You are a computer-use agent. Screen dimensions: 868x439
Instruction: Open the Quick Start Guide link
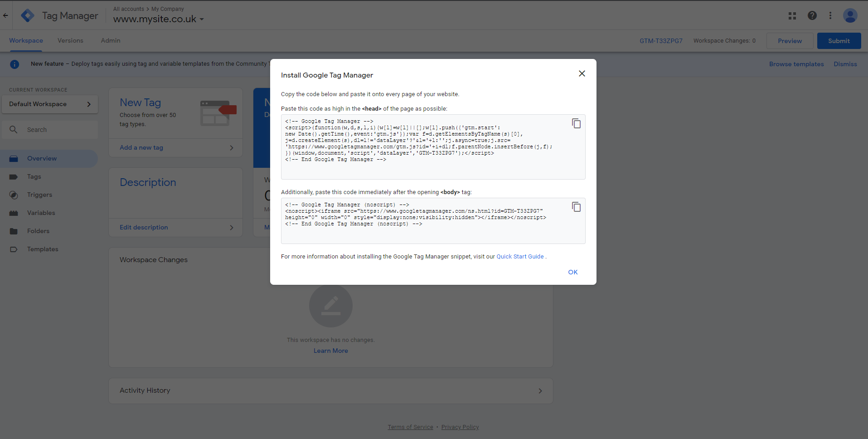coord(520,257)
